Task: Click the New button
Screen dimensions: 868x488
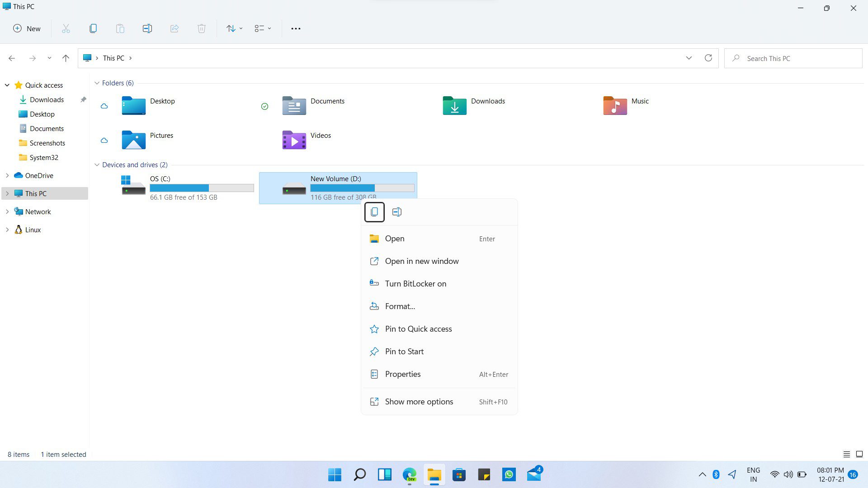Action: pyautogui.click(x=27, y=28)
